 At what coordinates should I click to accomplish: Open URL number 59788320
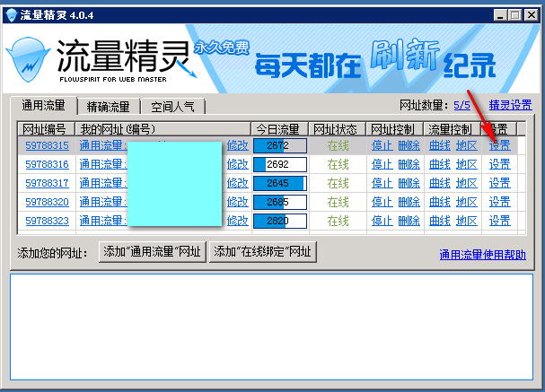47,202
